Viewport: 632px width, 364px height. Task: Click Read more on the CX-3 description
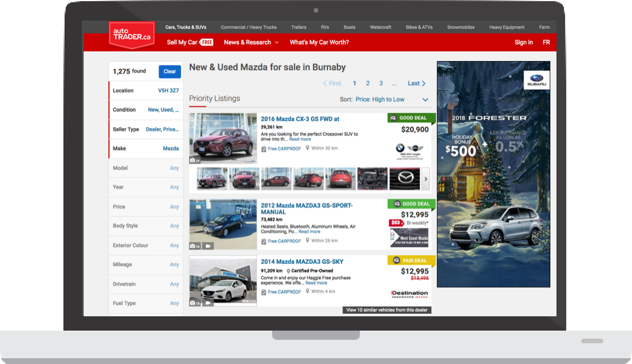coord(300,139)
